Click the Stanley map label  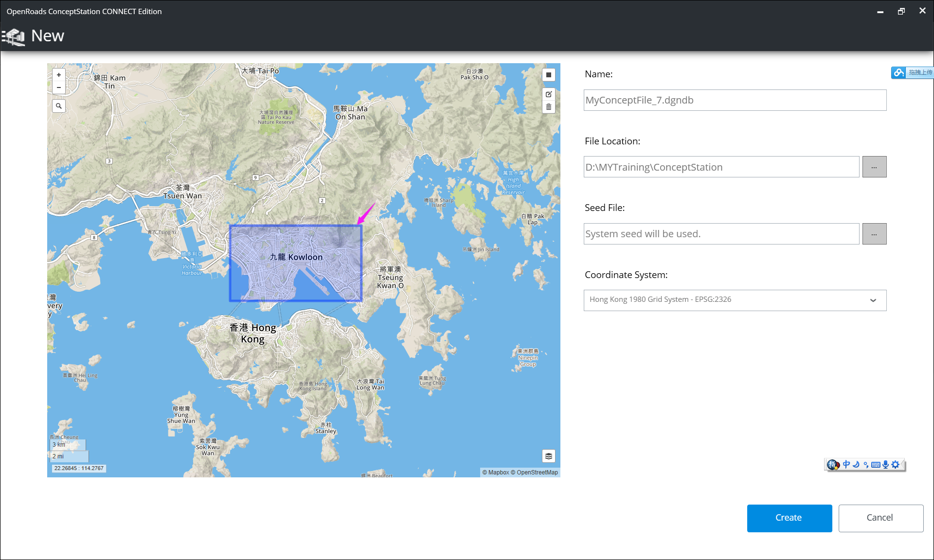coord(325,428)
